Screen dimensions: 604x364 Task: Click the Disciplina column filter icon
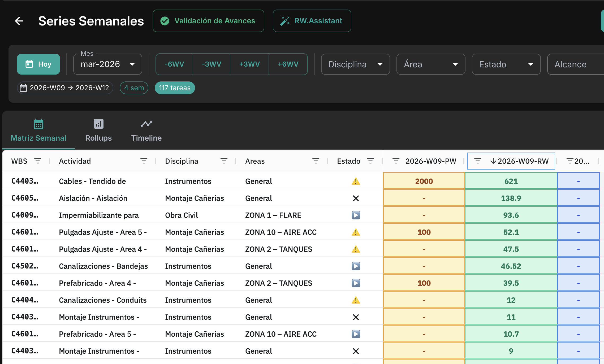pyautogui.click(x=224, y=161)
